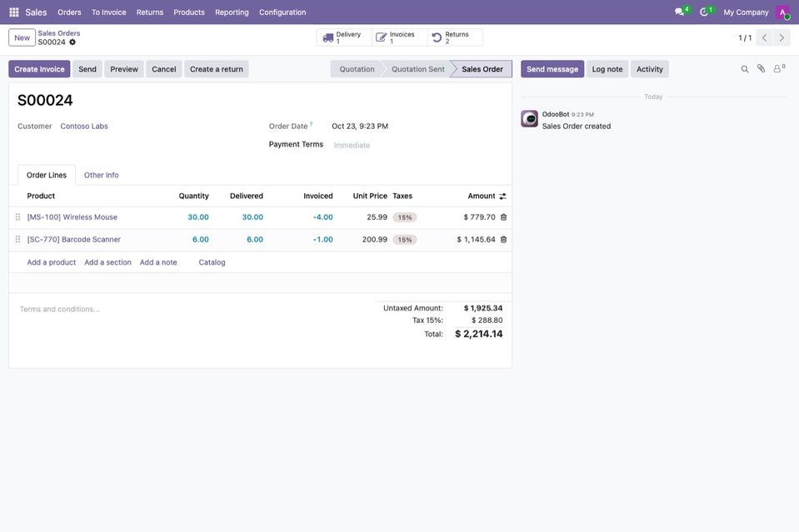Open the Returns smart button
This screenshot has width=799, height=532.
tap(455, 37)
